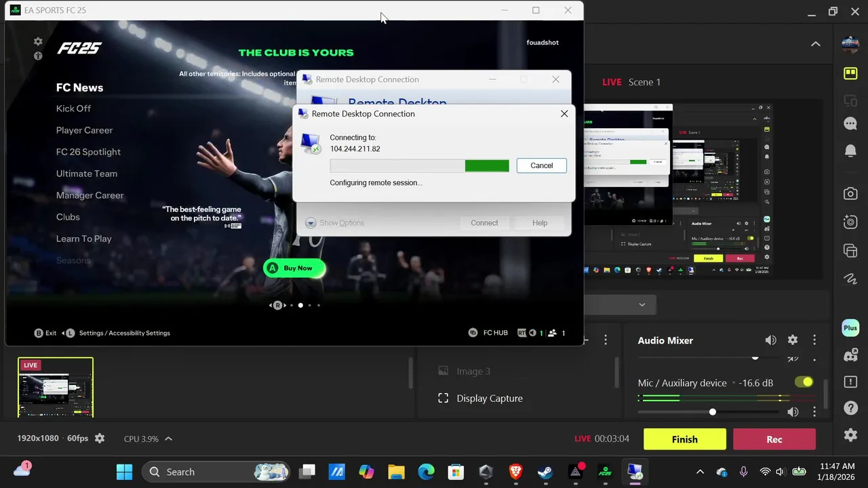Expand the CPU usage chevron

pyautogui.click(x=168, y=439)
